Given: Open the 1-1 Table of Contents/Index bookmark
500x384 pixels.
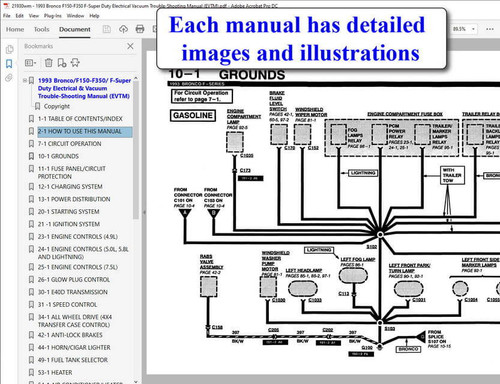Looking at the screenshot, I should point(80,119).
